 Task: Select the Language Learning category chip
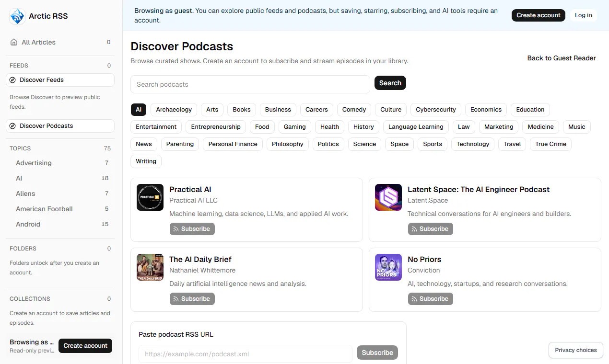click(416, 127)
